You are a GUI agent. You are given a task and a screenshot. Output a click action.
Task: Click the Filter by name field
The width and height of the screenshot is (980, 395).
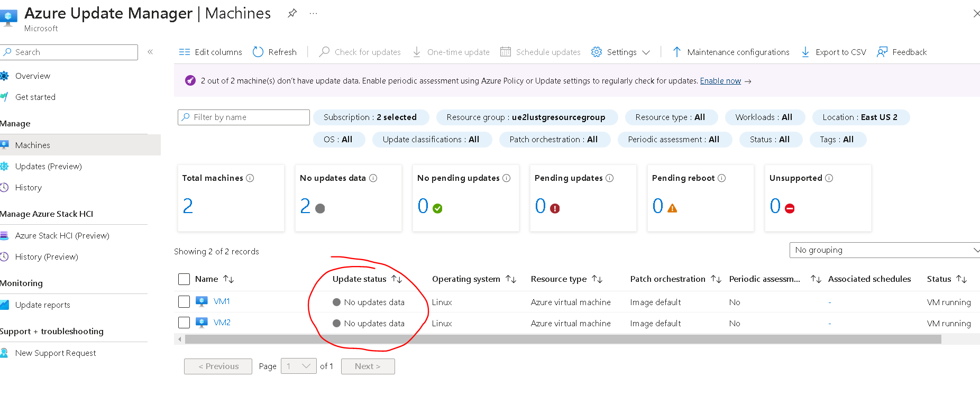[x=244, y=117]
